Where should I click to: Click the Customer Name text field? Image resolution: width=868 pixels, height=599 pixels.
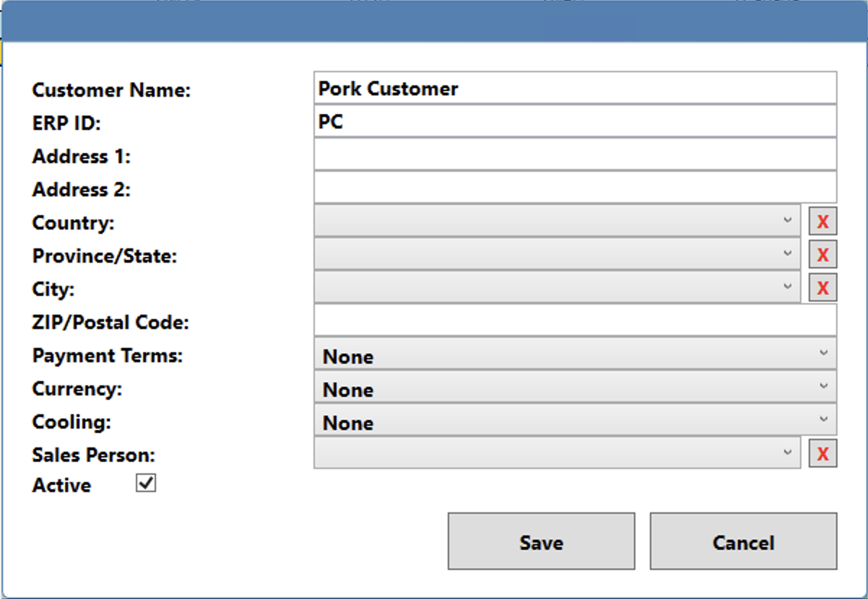click(575, 88)
